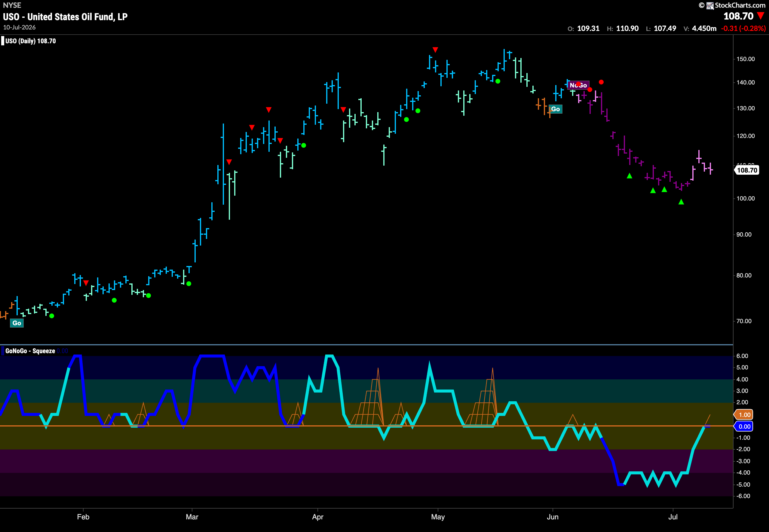Click the 'May' label on time axis

pyautogui.click(x=438, y=517)
